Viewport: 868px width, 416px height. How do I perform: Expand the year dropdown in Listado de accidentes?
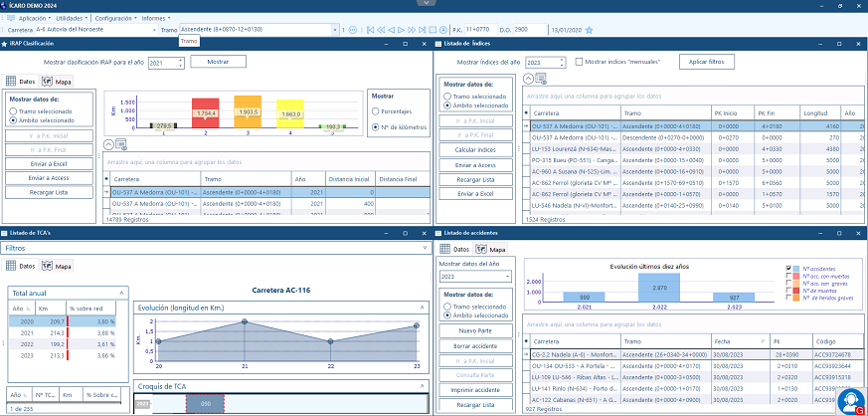(x=508, y=275)
